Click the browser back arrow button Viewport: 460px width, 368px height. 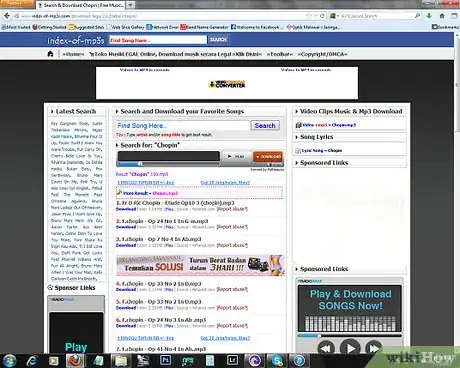pos(7,16)
